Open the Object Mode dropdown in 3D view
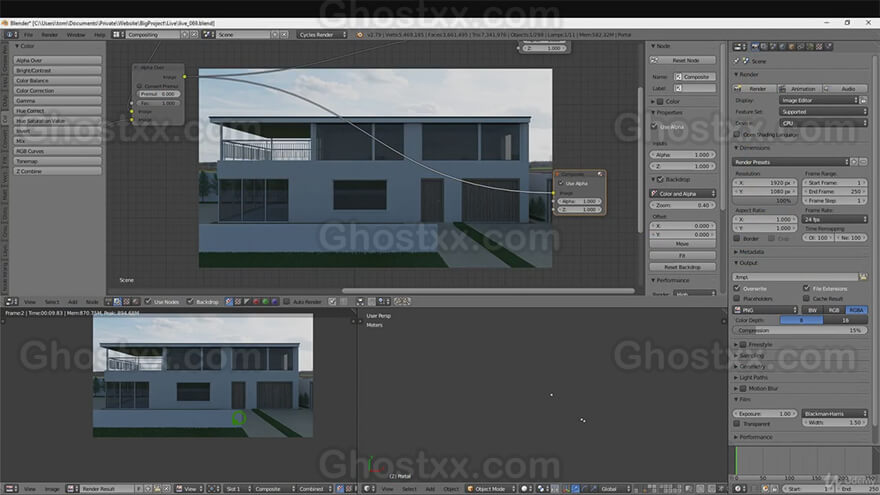 pos(491,489)
